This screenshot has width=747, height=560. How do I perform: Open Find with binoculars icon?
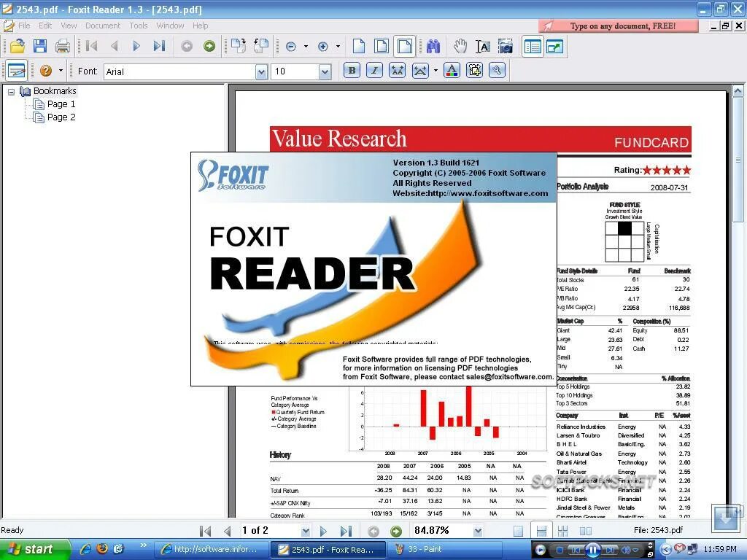[x=433, y=46]
